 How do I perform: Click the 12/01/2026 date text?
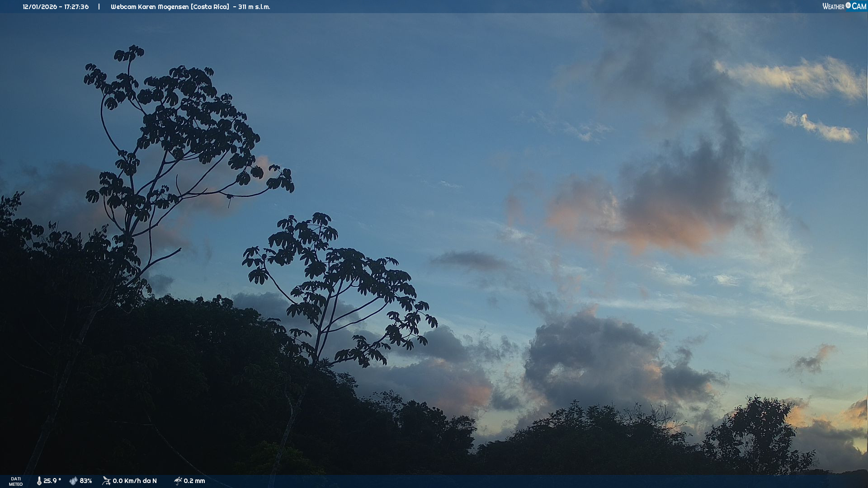[x=39, y=7]
